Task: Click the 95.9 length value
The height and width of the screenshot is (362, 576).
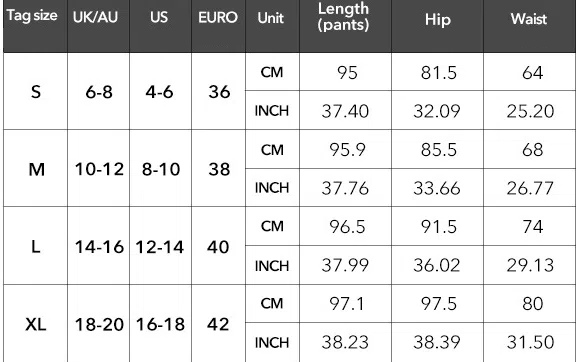Action: pos(347,150)
